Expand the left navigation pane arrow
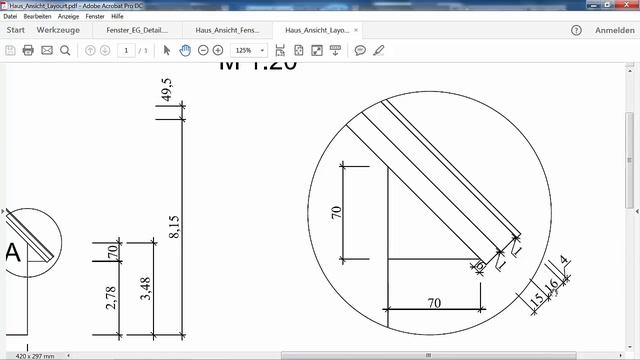Viewport: 640px width, 360px height. click(3, 211)
